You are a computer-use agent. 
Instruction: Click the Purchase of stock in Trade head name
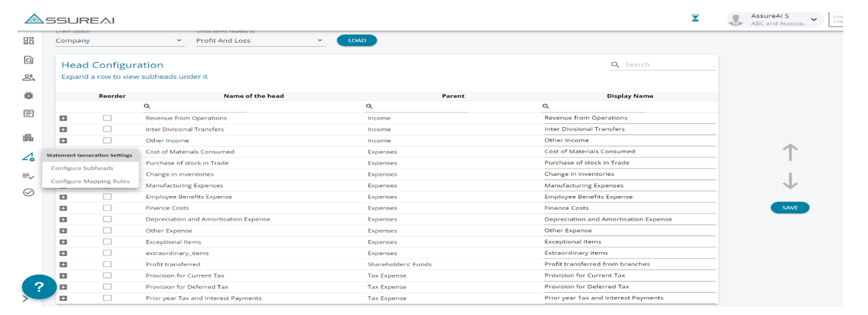[x=187, y=163]
